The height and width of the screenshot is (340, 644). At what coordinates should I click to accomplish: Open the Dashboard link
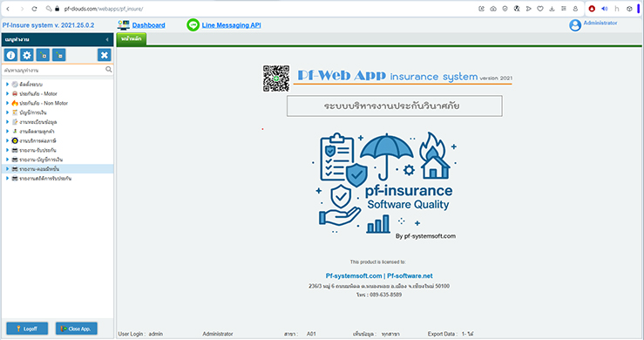click(x=149, y=25)
